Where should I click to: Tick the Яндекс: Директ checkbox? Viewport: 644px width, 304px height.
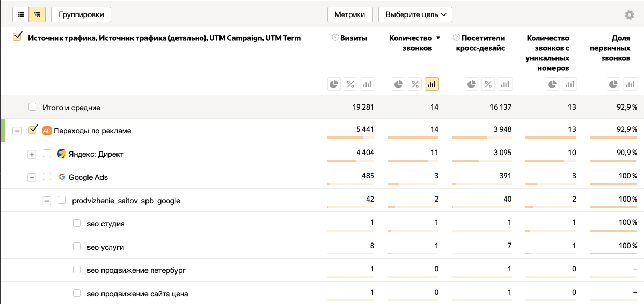(x=47, y=154)
